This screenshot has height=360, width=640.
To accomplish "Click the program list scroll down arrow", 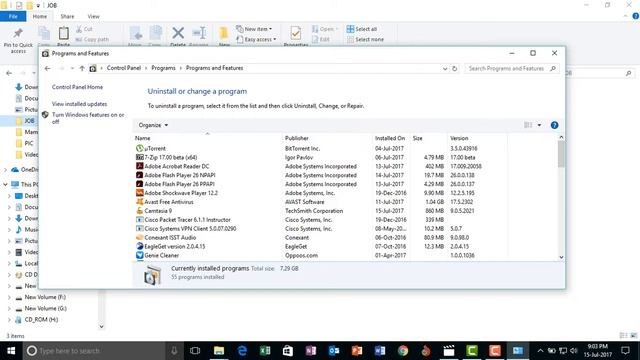I will pos(561,257).
